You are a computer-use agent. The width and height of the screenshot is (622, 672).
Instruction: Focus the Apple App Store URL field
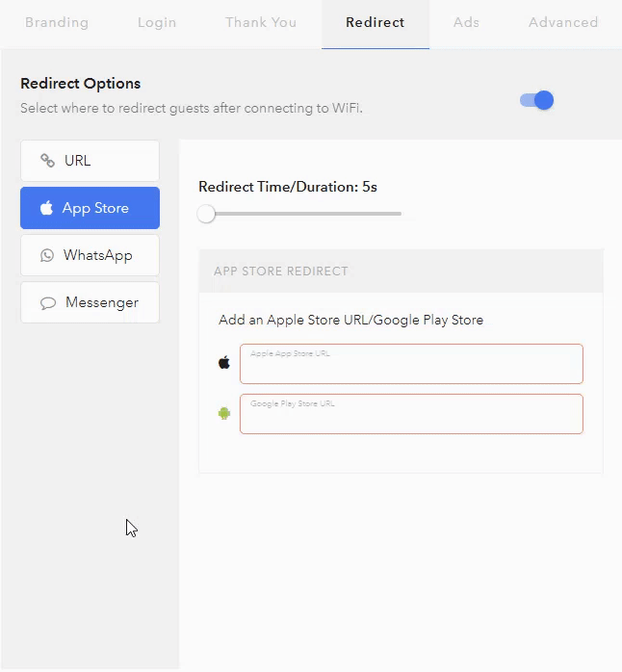(x=411, y=364)
